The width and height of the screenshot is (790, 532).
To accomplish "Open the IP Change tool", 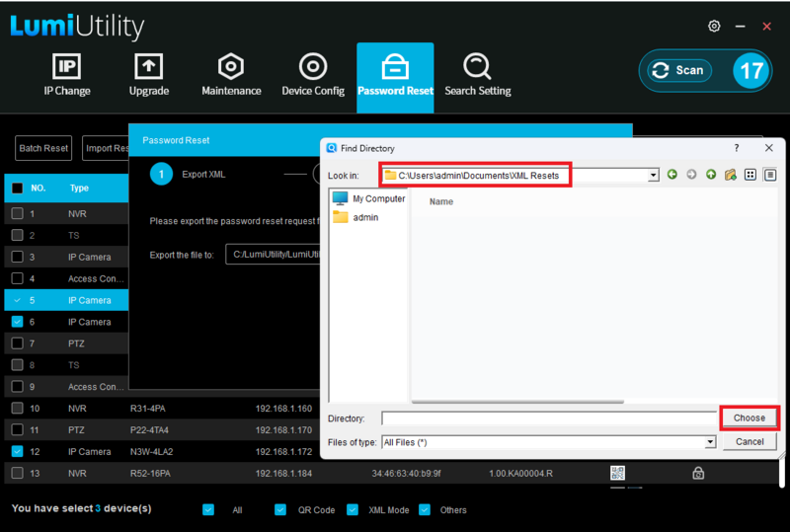I will (x=66, y=75).
